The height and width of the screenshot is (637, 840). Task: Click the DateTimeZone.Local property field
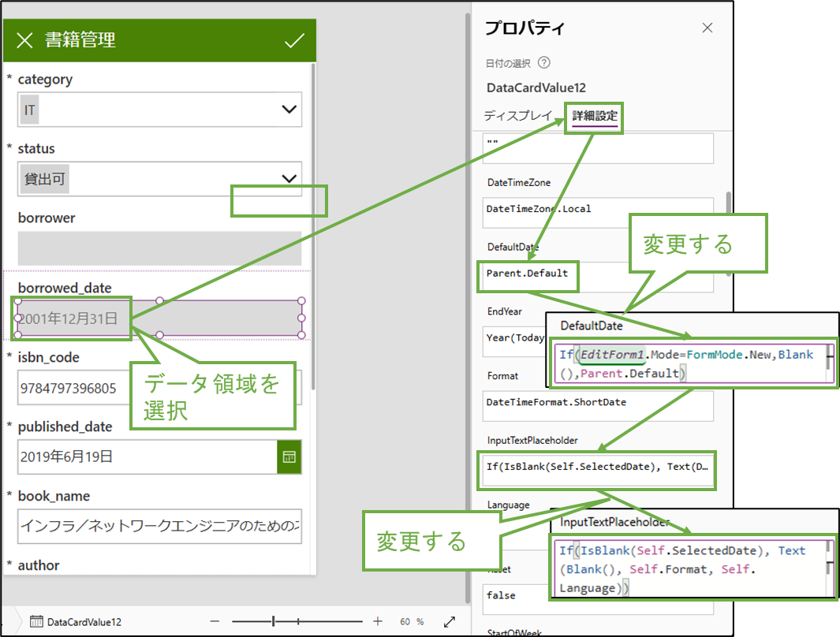tap(598, 212)
